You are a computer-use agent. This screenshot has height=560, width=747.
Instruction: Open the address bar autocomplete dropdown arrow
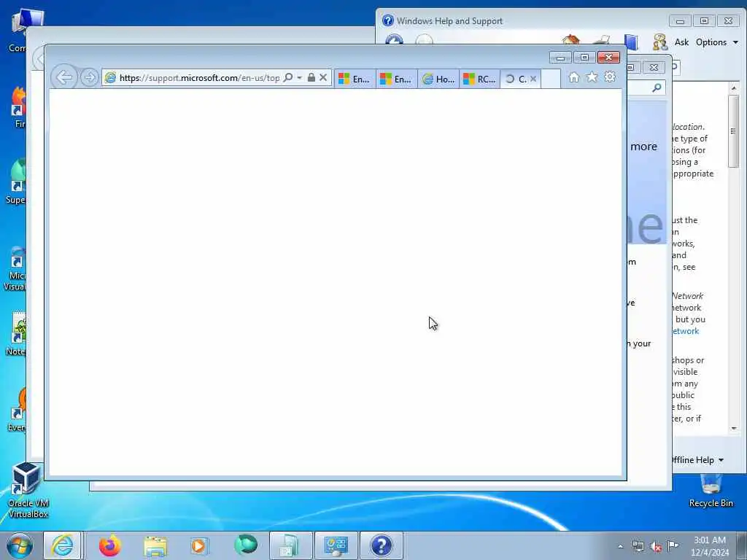299,77
